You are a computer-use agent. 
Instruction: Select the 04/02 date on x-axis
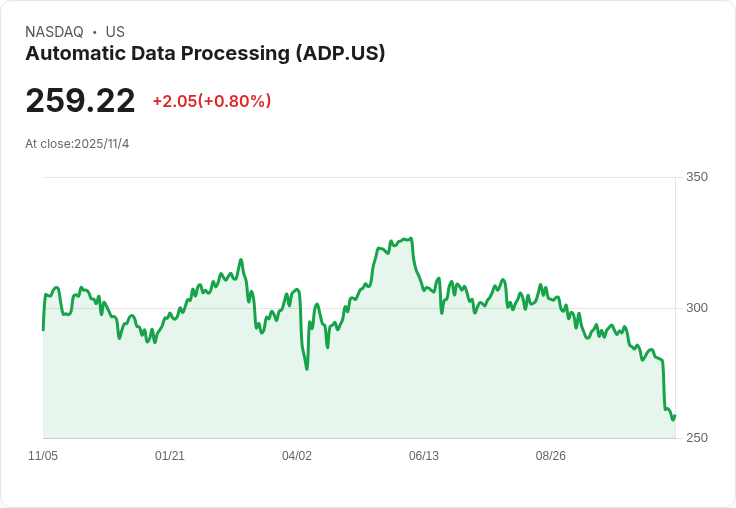point(297,456)
